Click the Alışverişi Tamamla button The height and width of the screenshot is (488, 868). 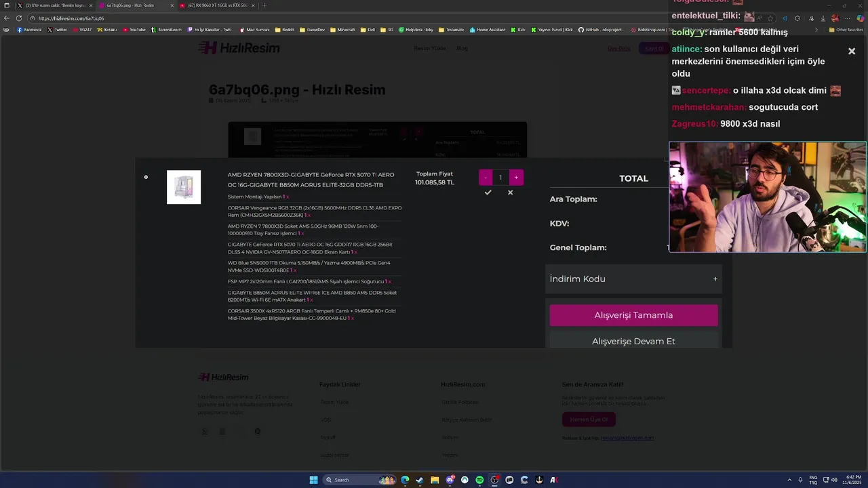pos(633,315)
